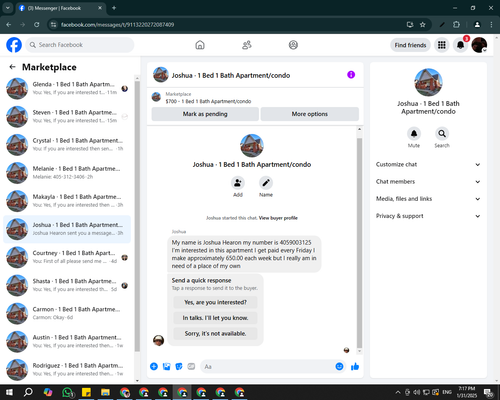
Task: Open the $700 Marketplace listing link
Action: click(x=208, y=101)
